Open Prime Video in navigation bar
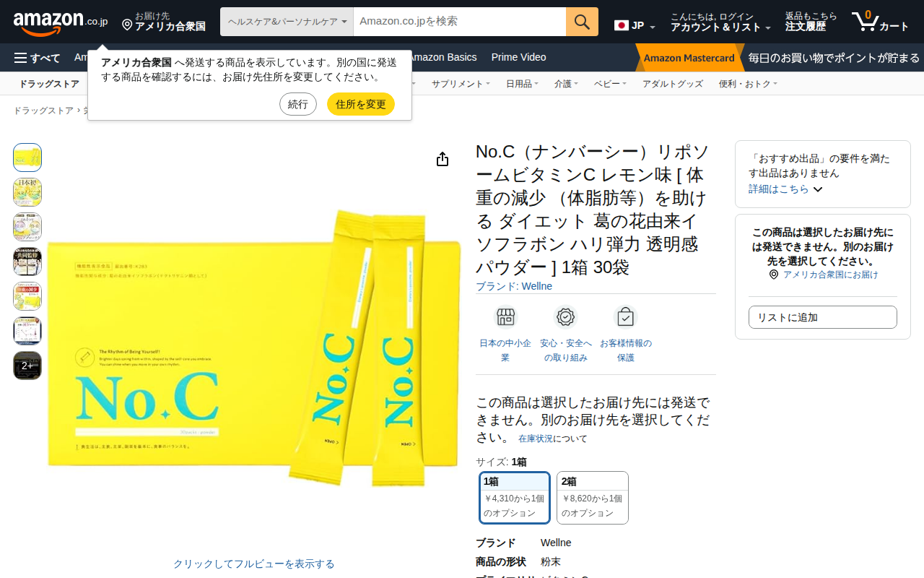 click(518, 57)
